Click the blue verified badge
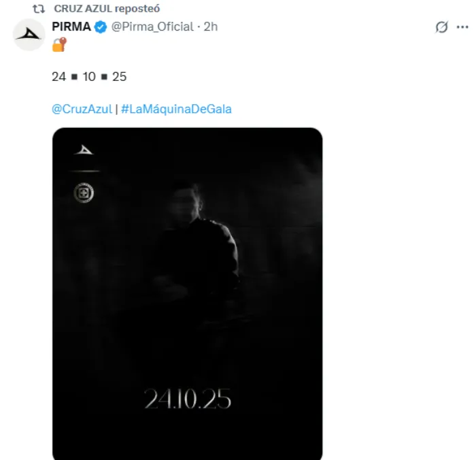This screenshot has width=476, height=460. coord(101,27)
